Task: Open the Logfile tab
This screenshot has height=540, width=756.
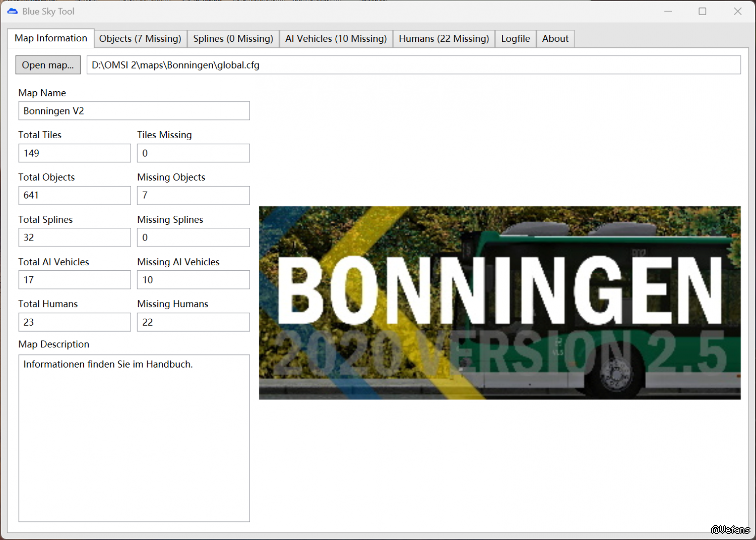Action: 515,39
